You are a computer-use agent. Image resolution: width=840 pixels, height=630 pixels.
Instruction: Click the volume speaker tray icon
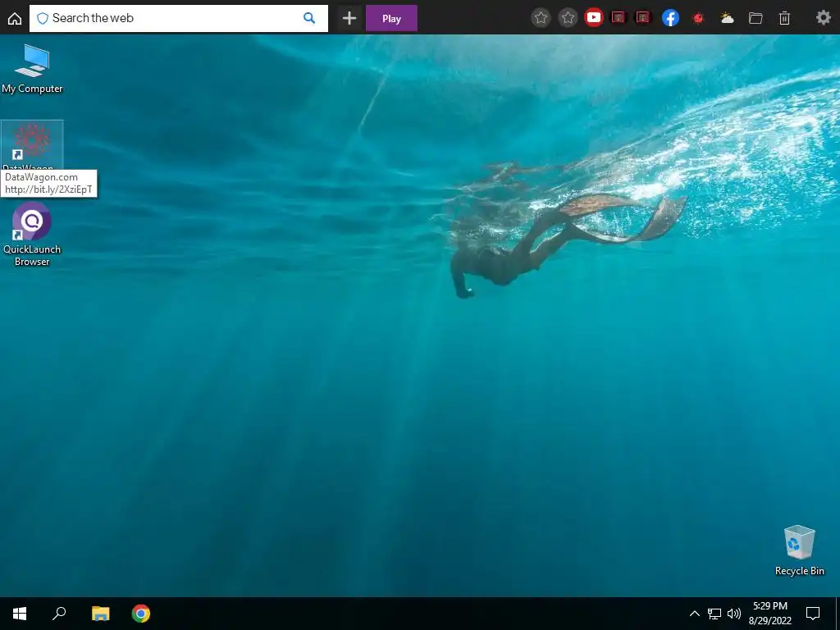[734, 614]
